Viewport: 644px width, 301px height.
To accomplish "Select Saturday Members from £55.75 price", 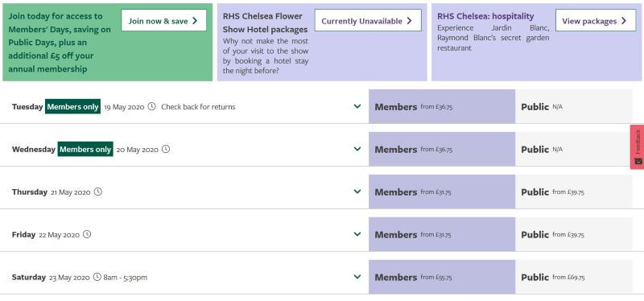I will (x=442, y=277).
